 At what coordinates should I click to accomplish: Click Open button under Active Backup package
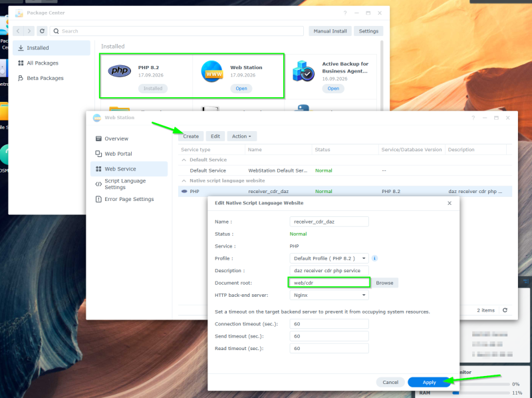pyautogui.click(x=333, y=89)
